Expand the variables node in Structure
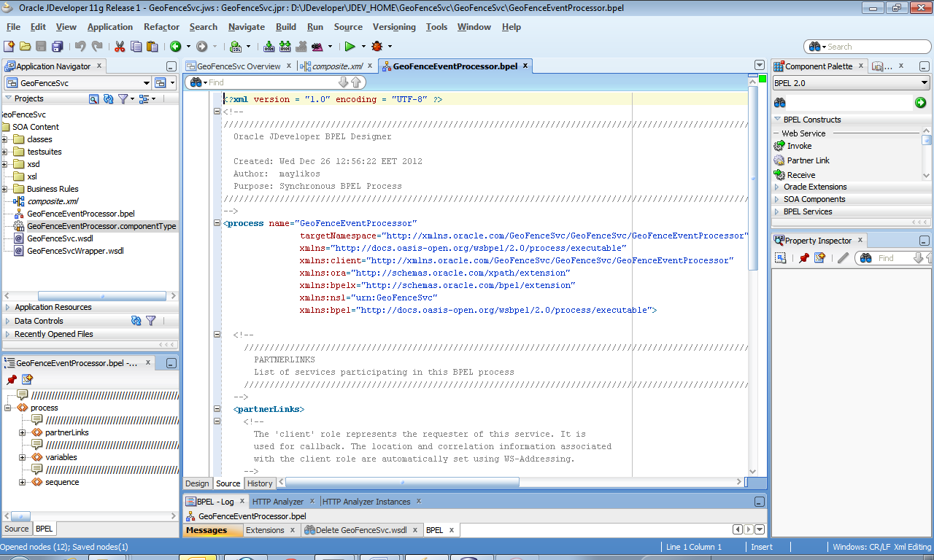Image resolution: width=934 pixels, height=560 pixels. coord(23,457)
